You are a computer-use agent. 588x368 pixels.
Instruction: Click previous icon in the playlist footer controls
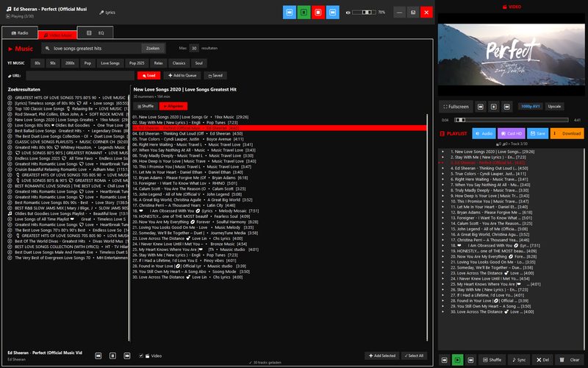tap(445, 360)
